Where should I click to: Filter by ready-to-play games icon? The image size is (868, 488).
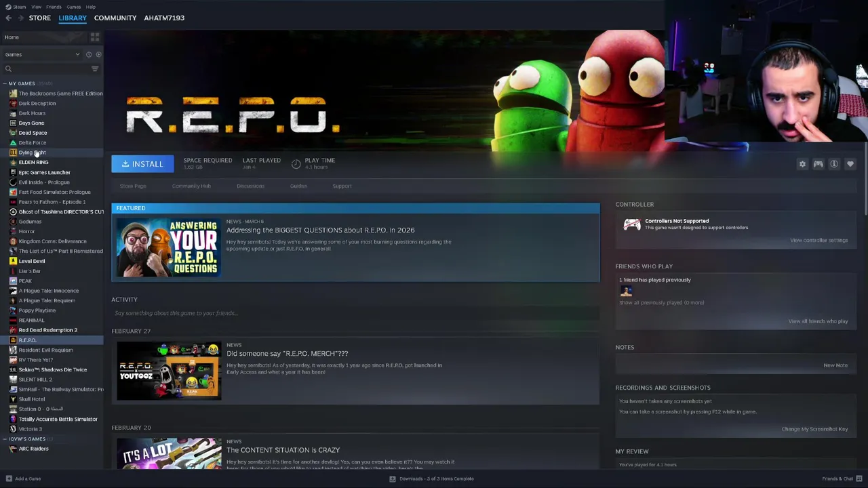pos(98,54)
